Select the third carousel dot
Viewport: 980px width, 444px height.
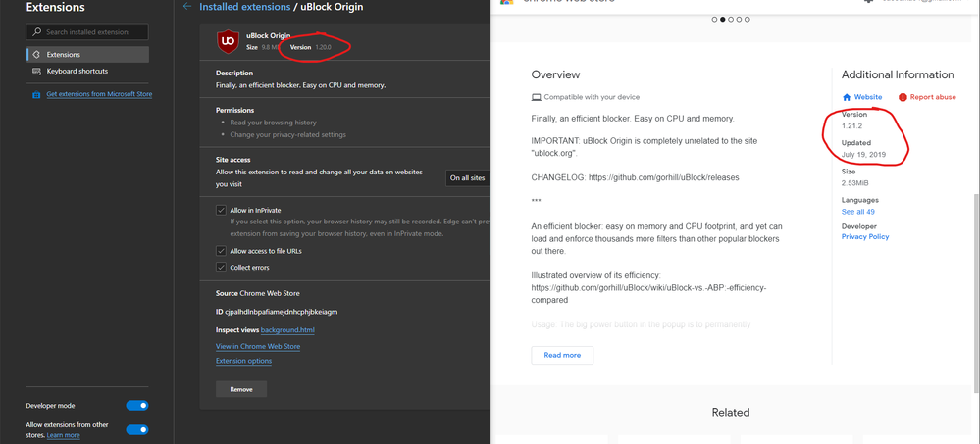click(731, 20)
